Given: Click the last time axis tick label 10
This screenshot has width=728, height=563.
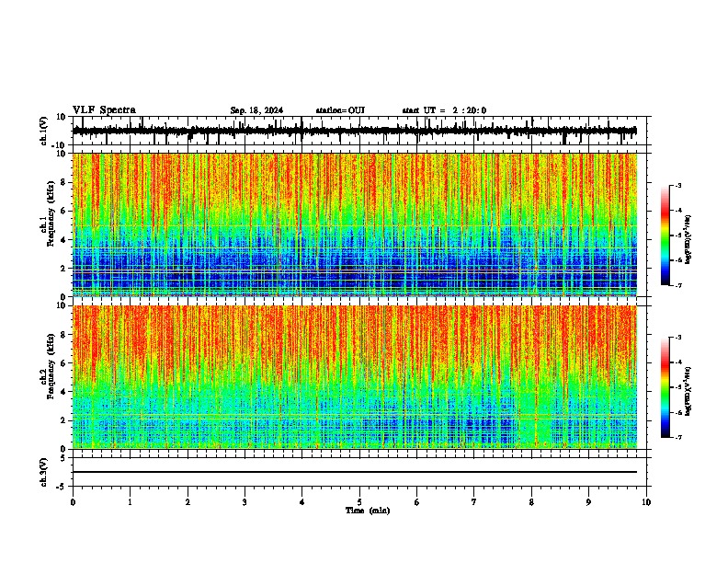Looking at the screenshot, I should 646,502.
